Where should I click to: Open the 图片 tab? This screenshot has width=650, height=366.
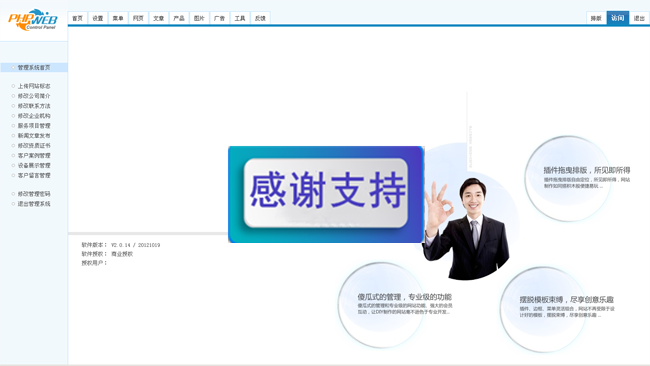pyautogui.click(x=199, y=18)
